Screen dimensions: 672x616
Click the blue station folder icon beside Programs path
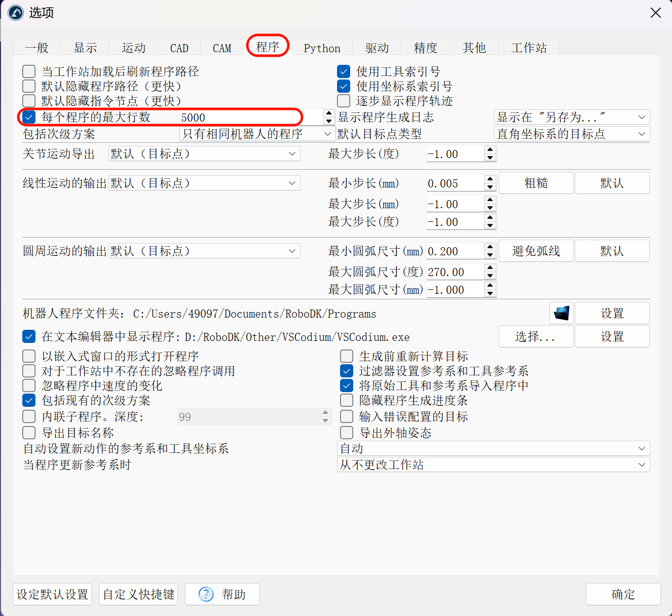(561, 313)
